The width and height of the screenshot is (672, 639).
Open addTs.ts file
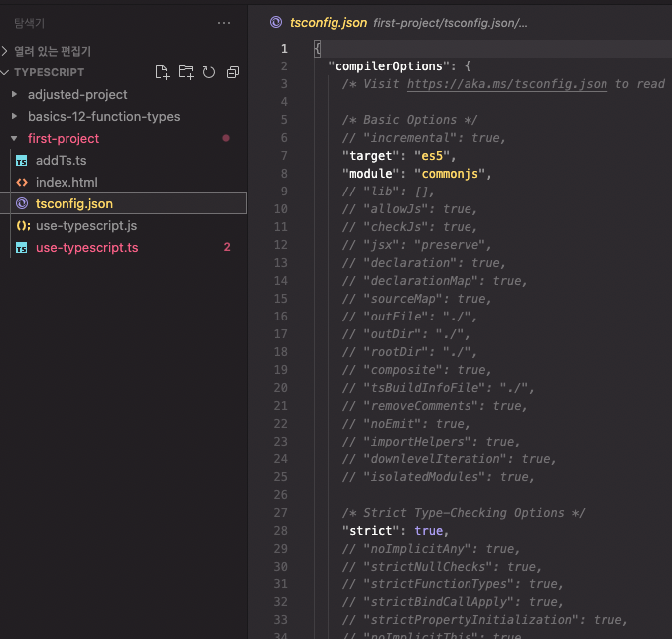tap(61, 160)
